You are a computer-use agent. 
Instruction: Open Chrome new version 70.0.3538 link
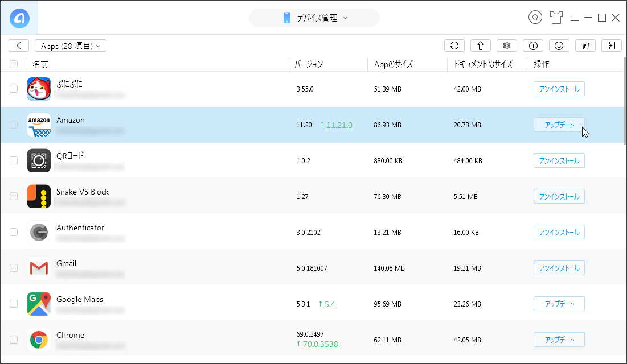[x=320, y=344]
